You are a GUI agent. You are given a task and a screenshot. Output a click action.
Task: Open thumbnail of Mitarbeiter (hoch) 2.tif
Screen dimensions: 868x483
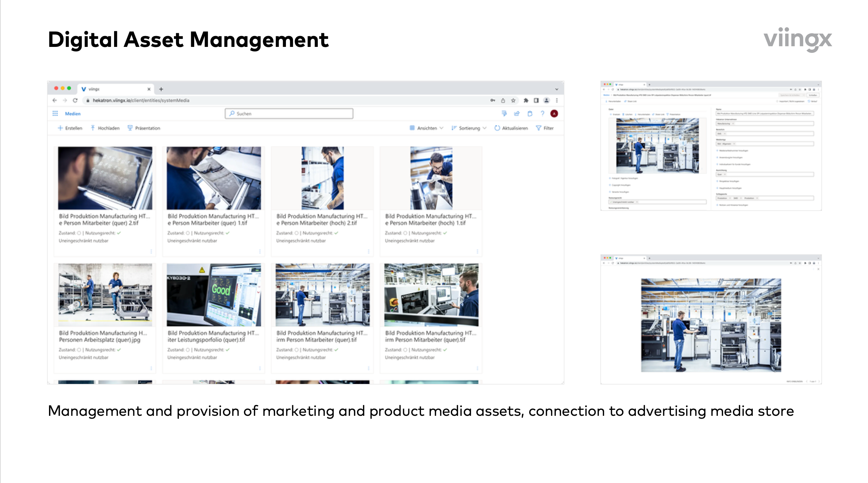pos(323,178)
